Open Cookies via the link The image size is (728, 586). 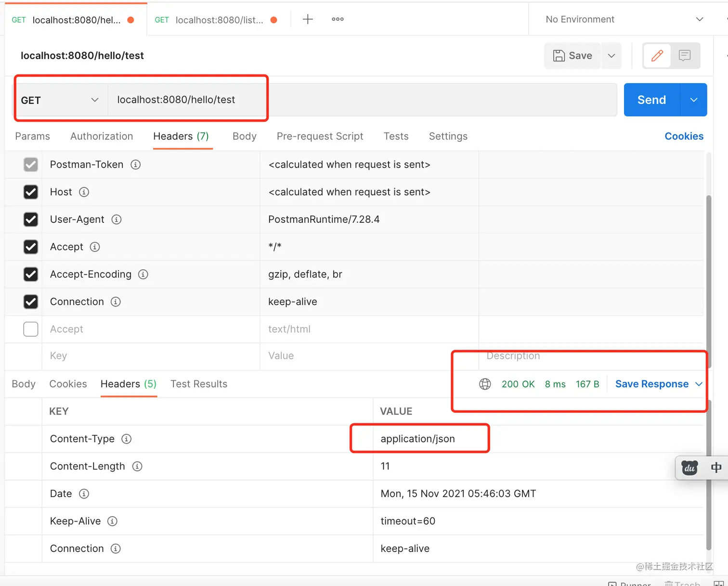[x=684, y=136]
